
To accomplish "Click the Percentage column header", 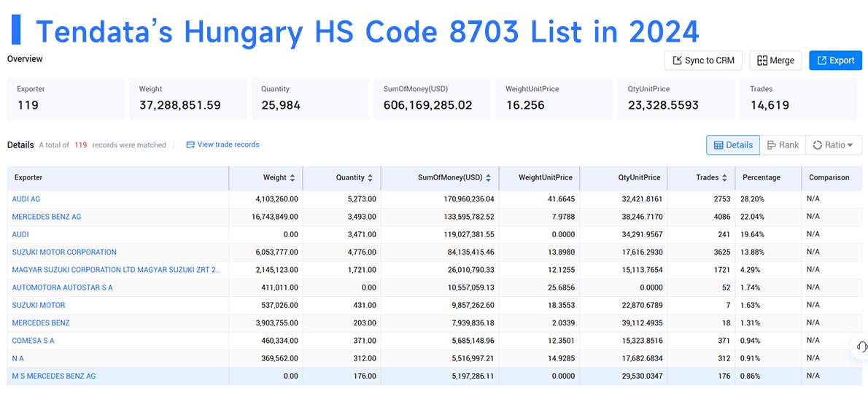I will pyautogui.click(x=768, y=178).
